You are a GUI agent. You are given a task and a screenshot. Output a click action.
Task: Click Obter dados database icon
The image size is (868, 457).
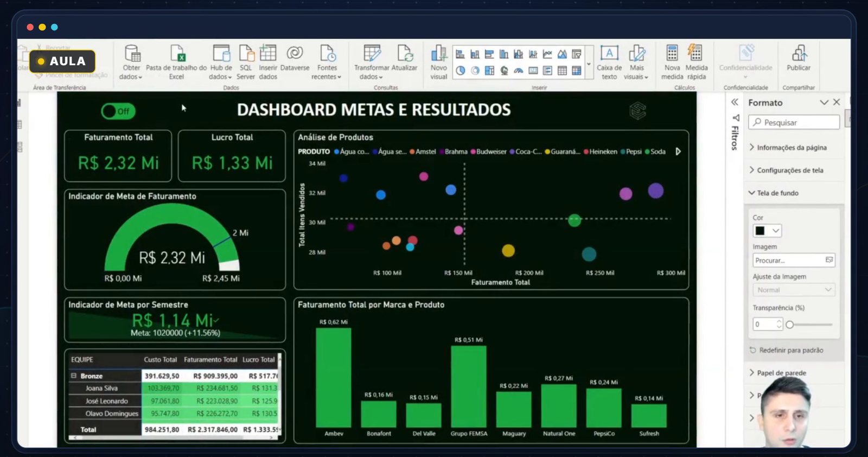132,54
